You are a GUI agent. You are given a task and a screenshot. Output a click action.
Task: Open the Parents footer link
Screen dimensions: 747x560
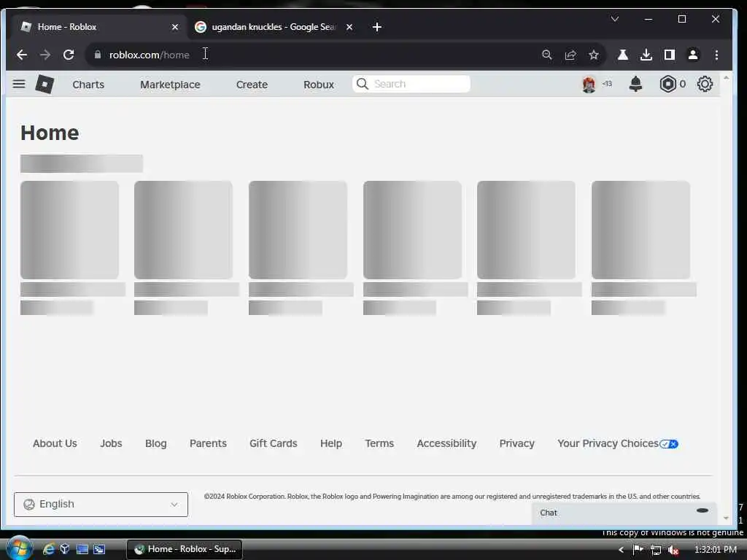[x=208, y=443]
